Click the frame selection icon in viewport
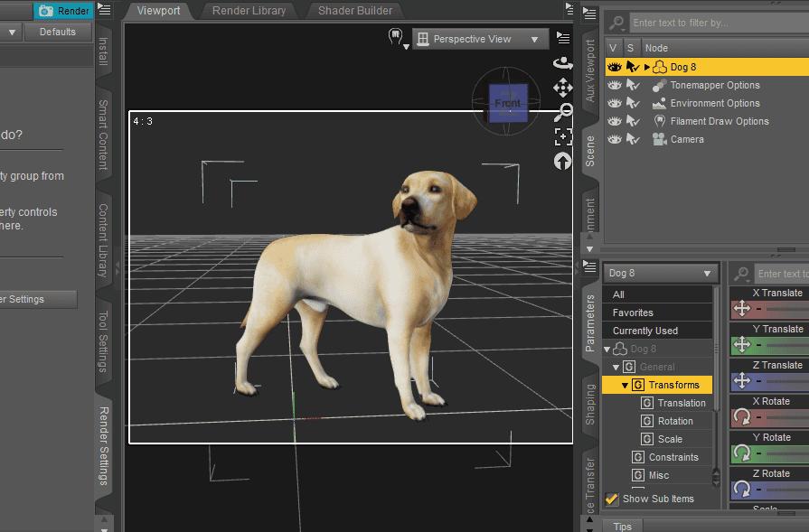 563,136
